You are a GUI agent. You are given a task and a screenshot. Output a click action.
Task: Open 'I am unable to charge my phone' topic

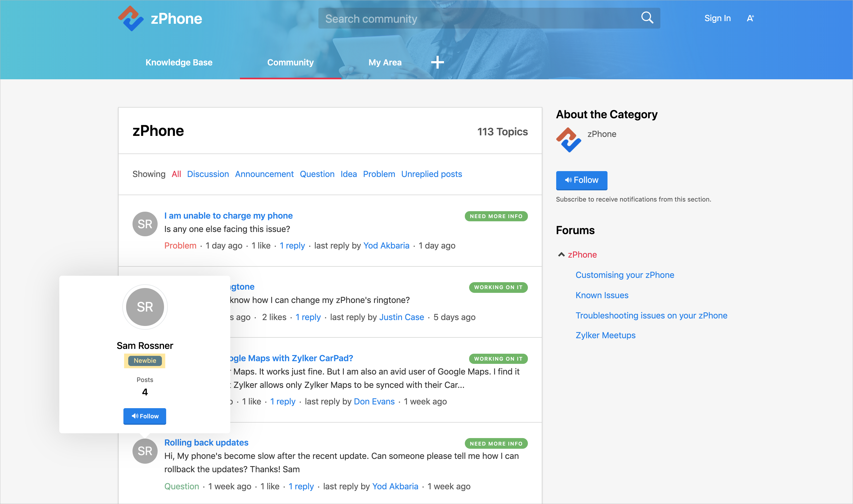tap(228, 216)
